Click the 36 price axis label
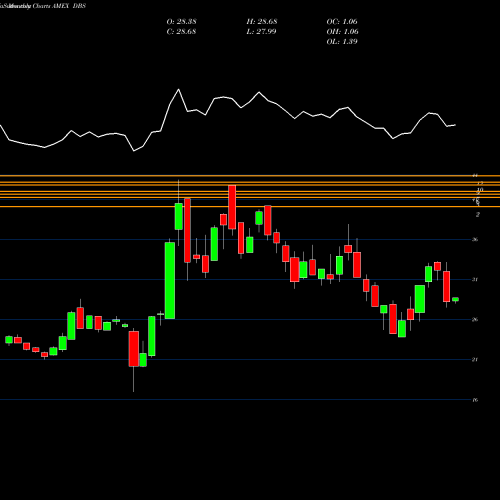 pyautogui.click(x=475, y=240)
